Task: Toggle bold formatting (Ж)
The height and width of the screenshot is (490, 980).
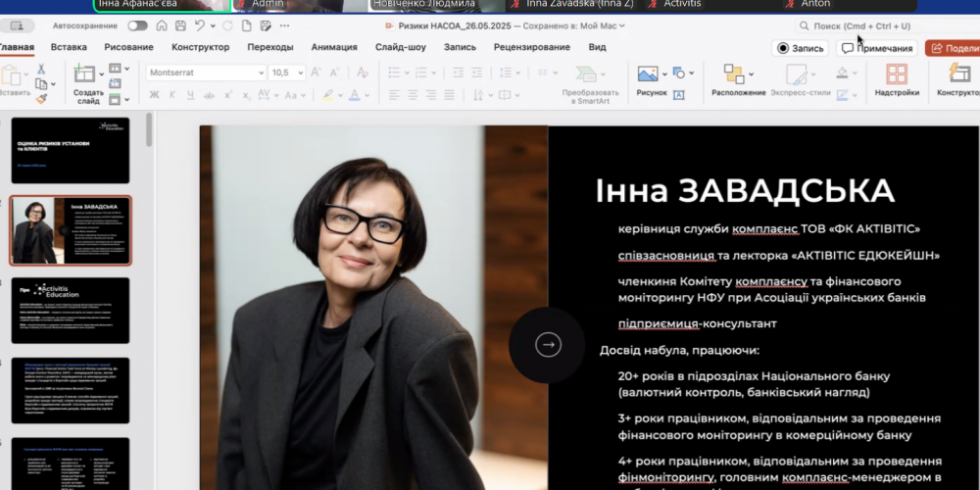Action: (154, 95)
